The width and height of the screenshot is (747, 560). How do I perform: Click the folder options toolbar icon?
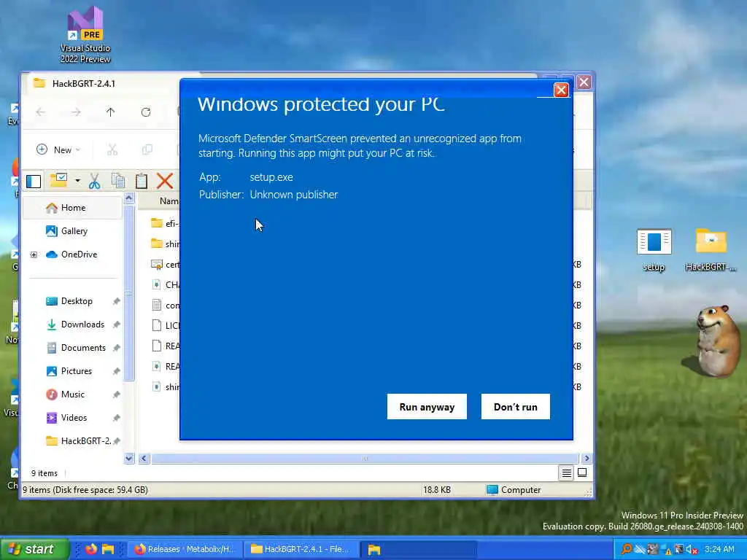pyautogui.click(x=58, y=181)
